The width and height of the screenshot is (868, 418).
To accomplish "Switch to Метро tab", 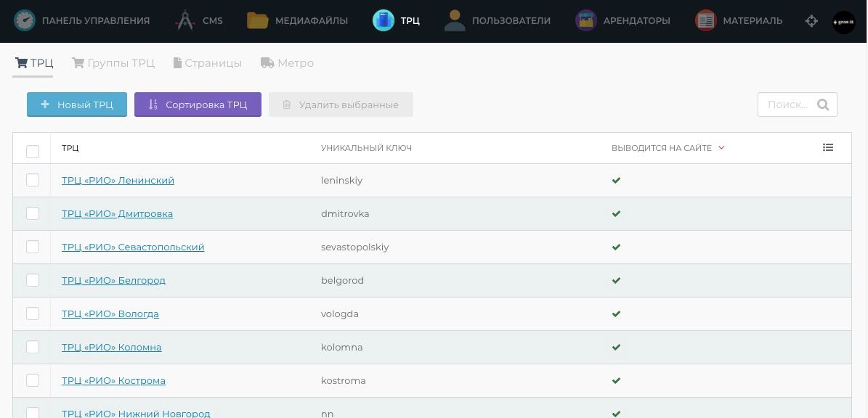I will click(x=288, y=63).
